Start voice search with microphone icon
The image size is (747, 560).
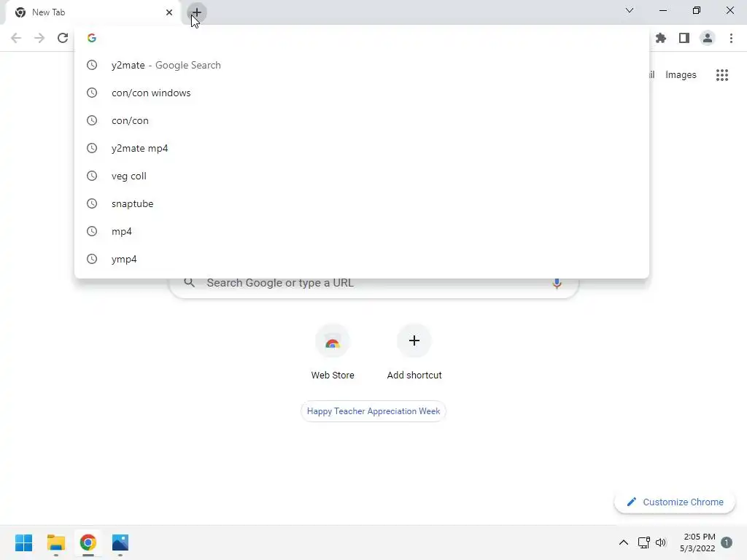click(557, 284)
